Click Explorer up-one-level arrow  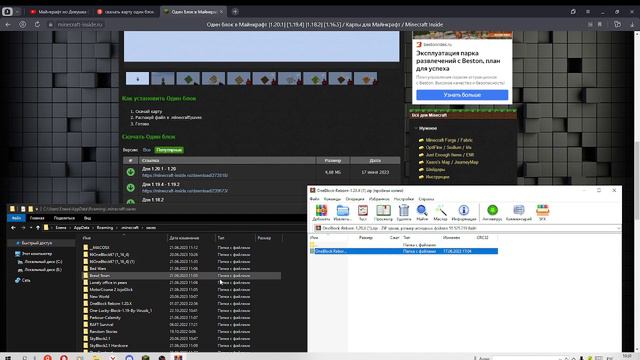pyautogui.click(x=38, y=228)
